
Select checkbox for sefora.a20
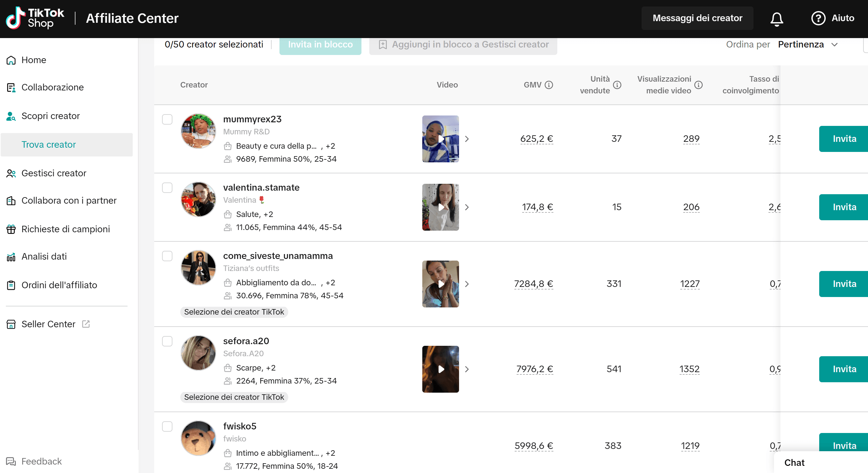click(167, 341)
